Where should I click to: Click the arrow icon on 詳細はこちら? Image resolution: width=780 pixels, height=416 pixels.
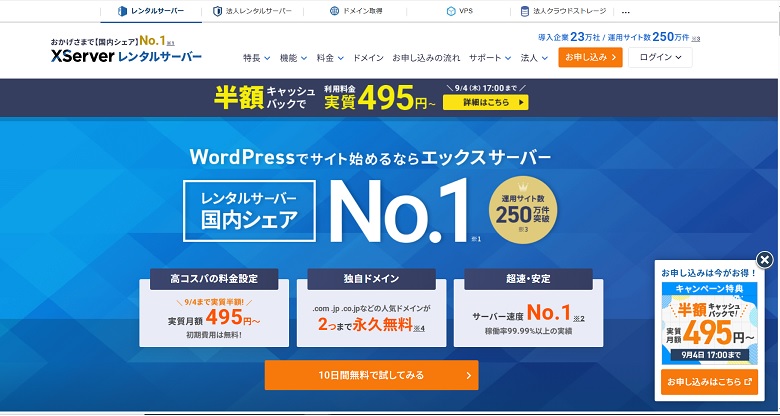(520, 103)
